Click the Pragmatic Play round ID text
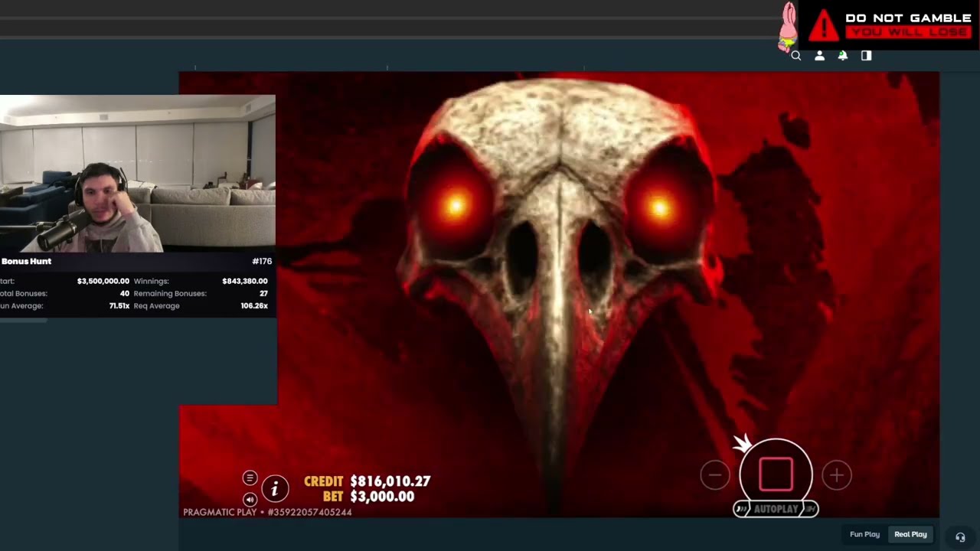Viewport: 980px width, 551px height. (x=267, y=512)
